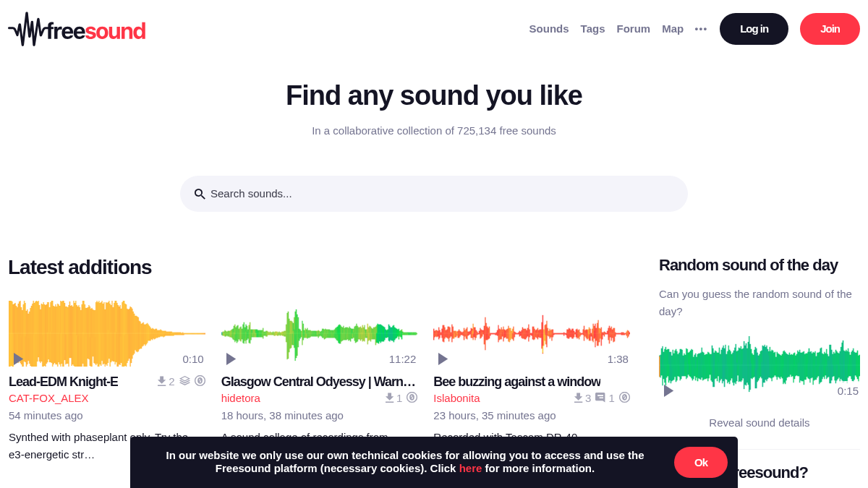Image resolution: width=868 pixels, height=488 pixels.
Task: Click the search magnifier icon
Action: click(x=200, y=194)
